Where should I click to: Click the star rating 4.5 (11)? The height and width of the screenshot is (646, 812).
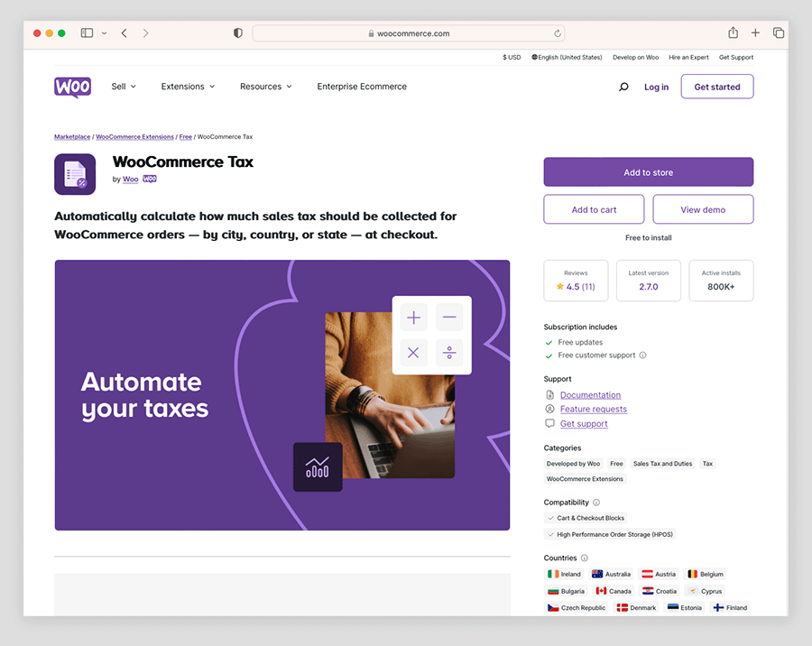coord(576,287)
